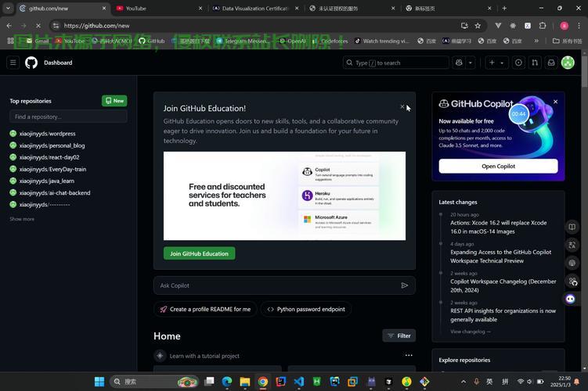Open the Pull requests icon in header
The width and height of the screenshot is (588, 391).
tap(535, 63)
